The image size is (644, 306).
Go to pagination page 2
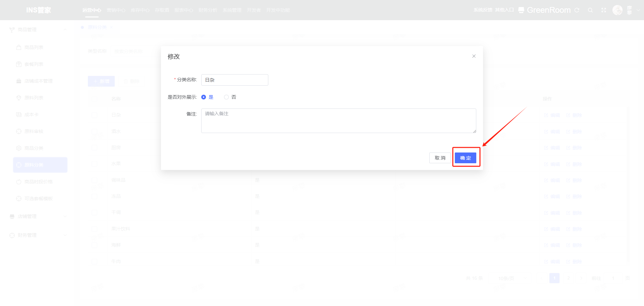point(568,278)
